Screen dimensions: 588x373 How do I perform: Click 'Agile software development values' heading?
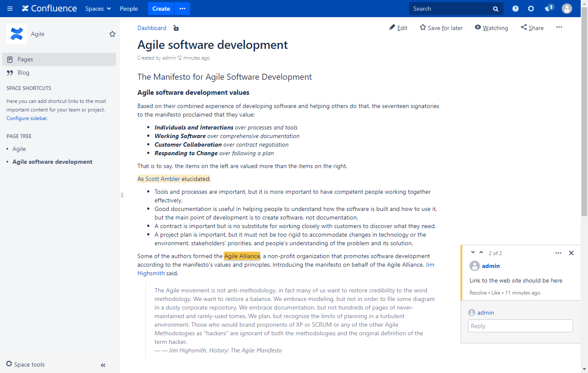[x=193, y=93]
